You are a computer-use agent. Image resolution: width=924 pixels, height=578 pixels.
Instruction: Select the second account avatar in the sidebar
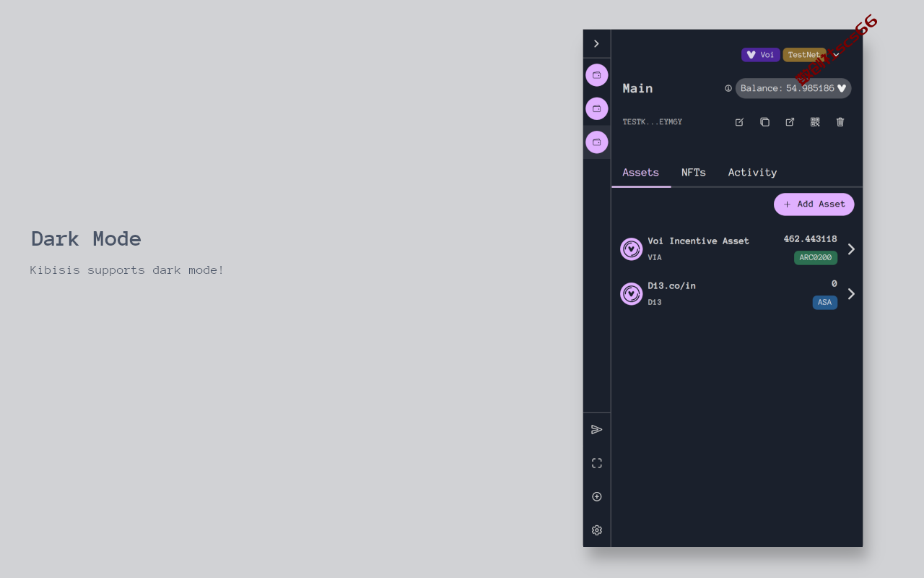coord(596,108)
